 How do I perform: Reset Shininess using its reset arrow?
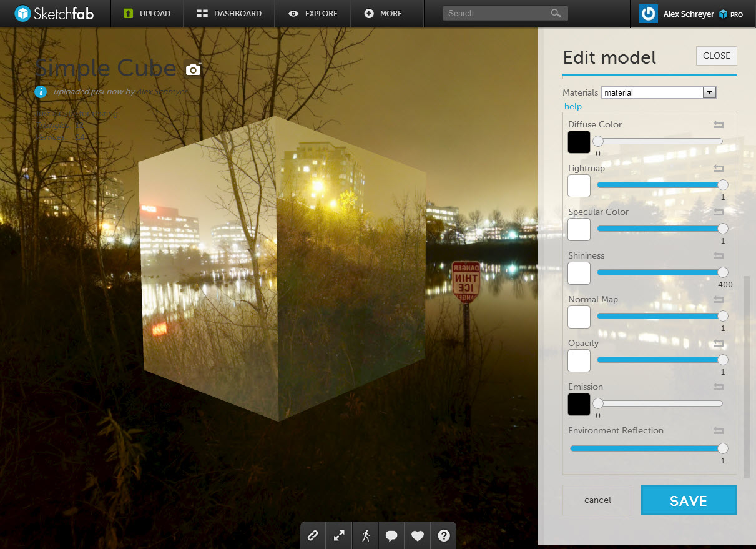[x=719, y=256]
